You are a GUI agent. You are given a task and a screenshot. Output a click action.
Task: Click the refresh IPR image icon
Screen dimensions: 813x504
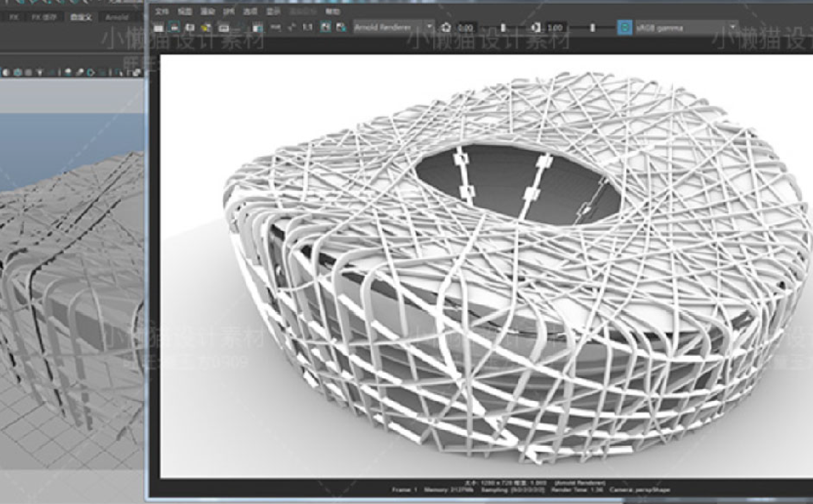(223, 28)
